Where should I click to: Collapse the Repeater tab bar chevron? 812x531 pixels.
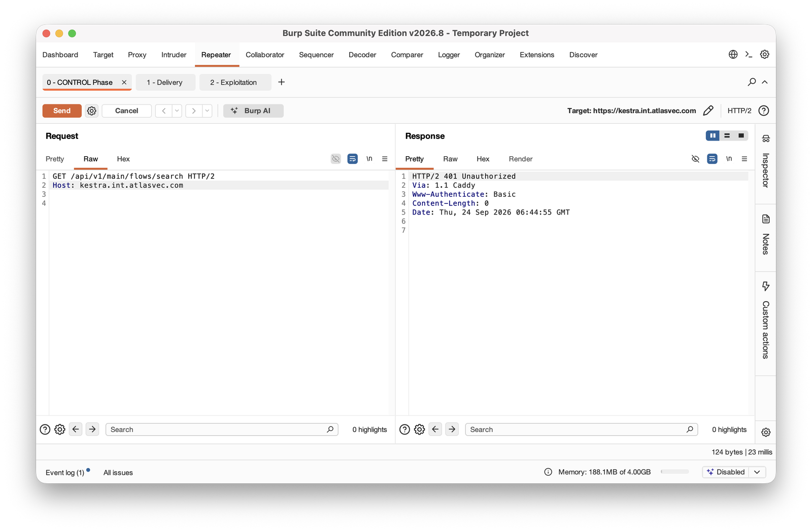tap(765, 82)
